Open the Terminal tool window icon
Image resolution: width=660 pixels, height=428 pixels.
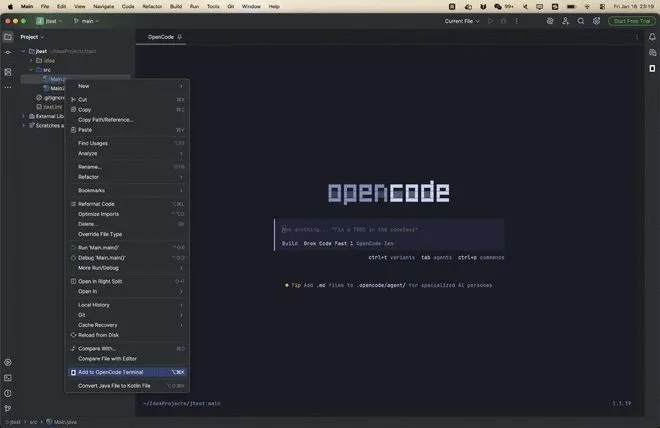pos(8,378)
